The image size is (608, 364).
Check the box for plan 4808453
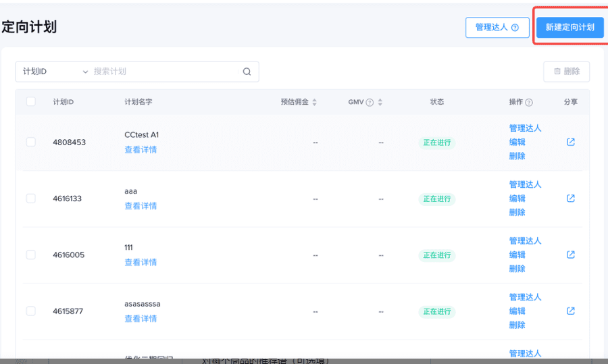(x=30, y=142)
